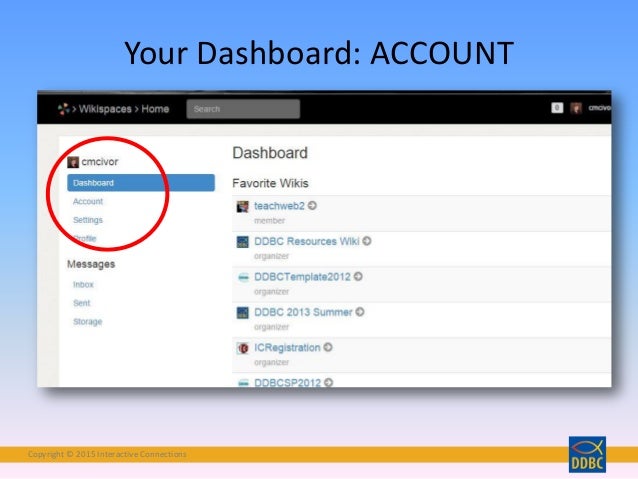The width and height of the screenshot is (638, 479).
Task: Open the Storage messages link
Action: click(x=87, y=322)
